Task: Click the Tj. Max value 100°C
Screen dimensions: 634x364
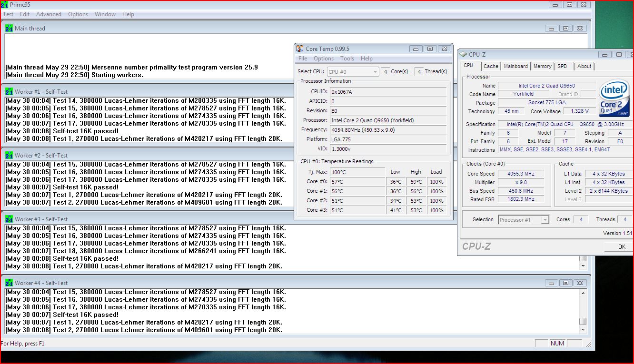Action: 357,172
